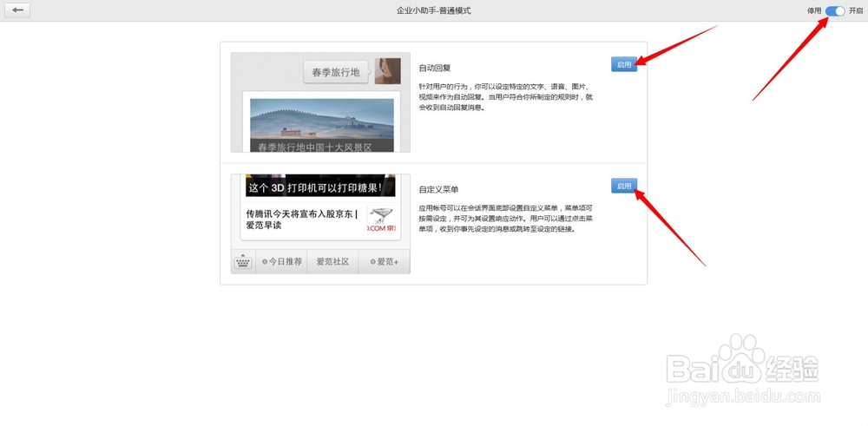
Task: Enable 自动回复 with its 启用 button
Action: pyautogui.click(x=624, y=64)
